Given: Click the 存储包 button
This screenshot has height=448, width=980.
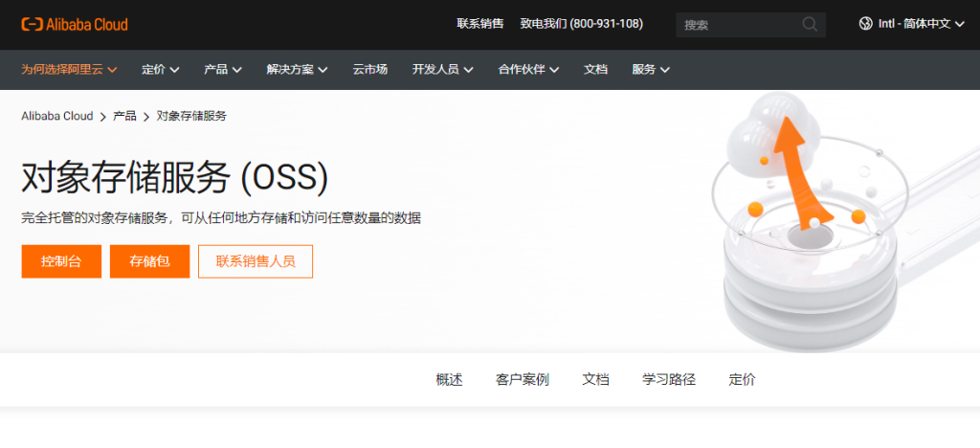Looking at the screenshot, I should click(x=150, y=261).
